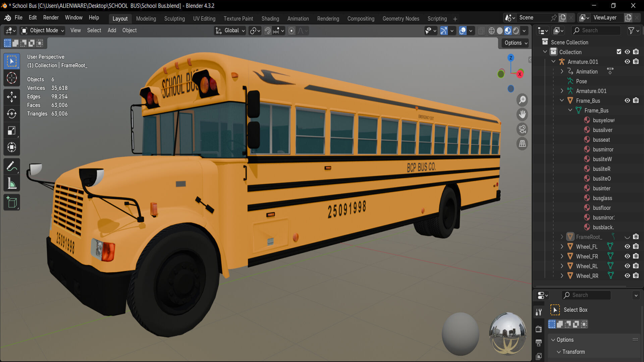Click the busglass material in outliner
644x362 pixels.
point(602,198)
